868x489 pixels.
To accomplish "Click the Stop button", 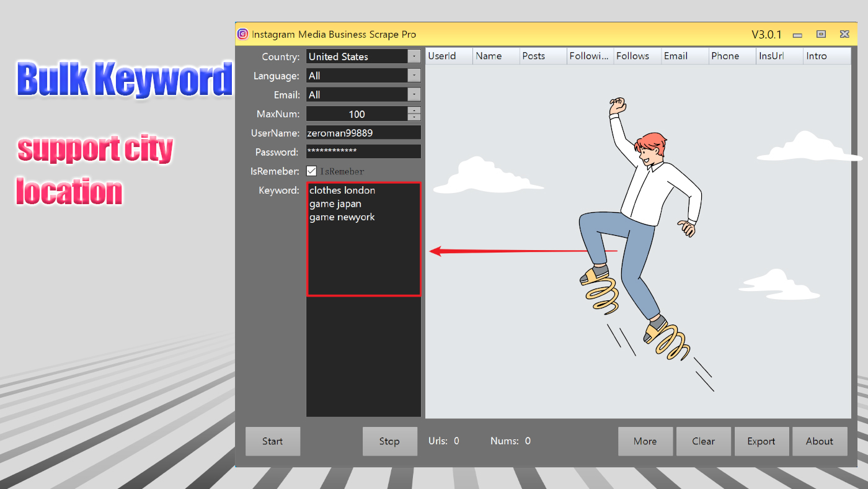I will click(x=389, y=441).
